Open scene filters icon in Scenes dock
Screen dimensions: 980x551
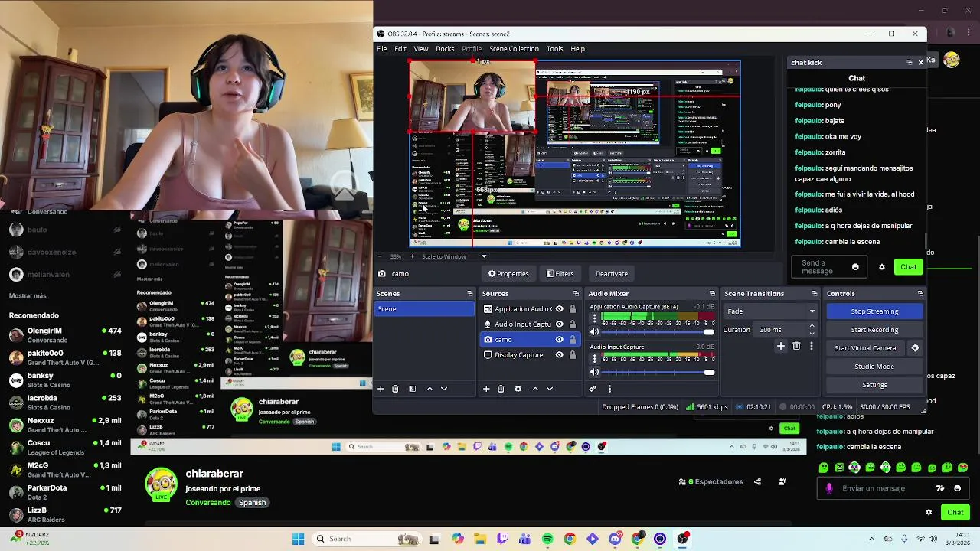(412, 389)
